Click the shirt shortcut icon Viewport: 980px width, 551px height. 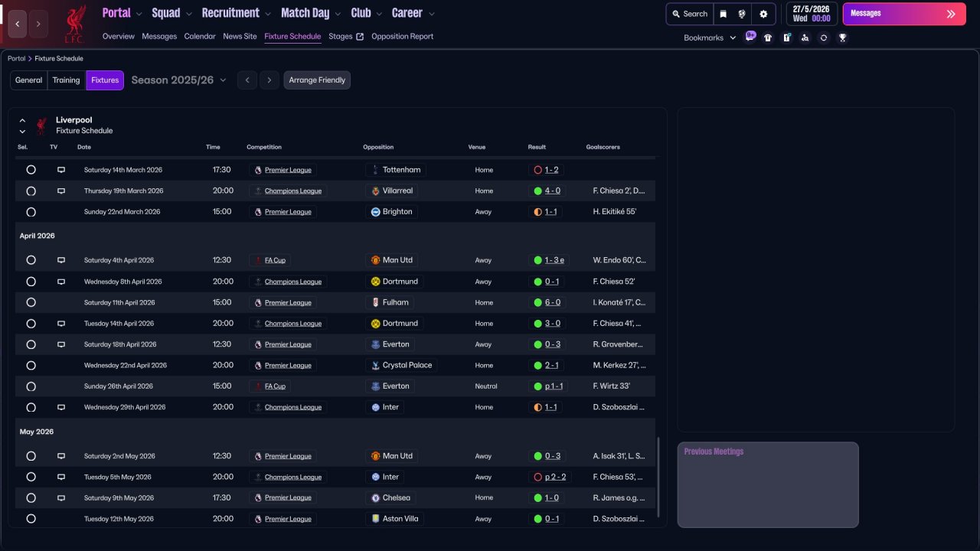tap(768, 37)
